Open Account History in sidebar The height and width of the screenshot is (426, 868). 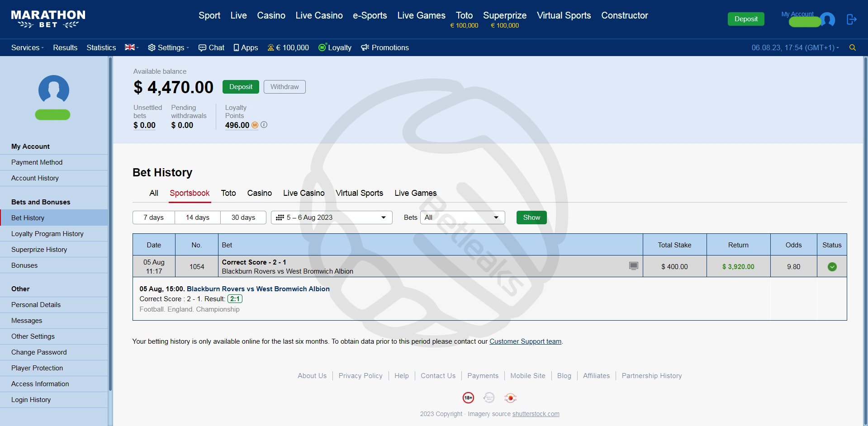54,178
